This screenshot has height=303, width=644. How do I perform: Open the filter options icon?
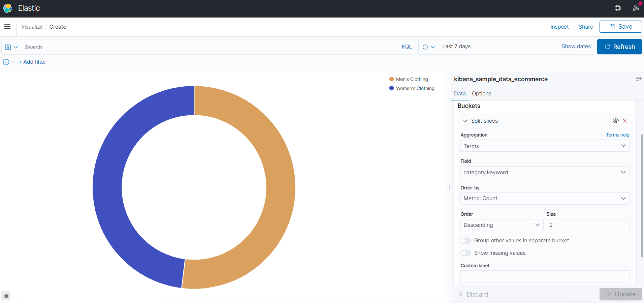coord(6,62)
